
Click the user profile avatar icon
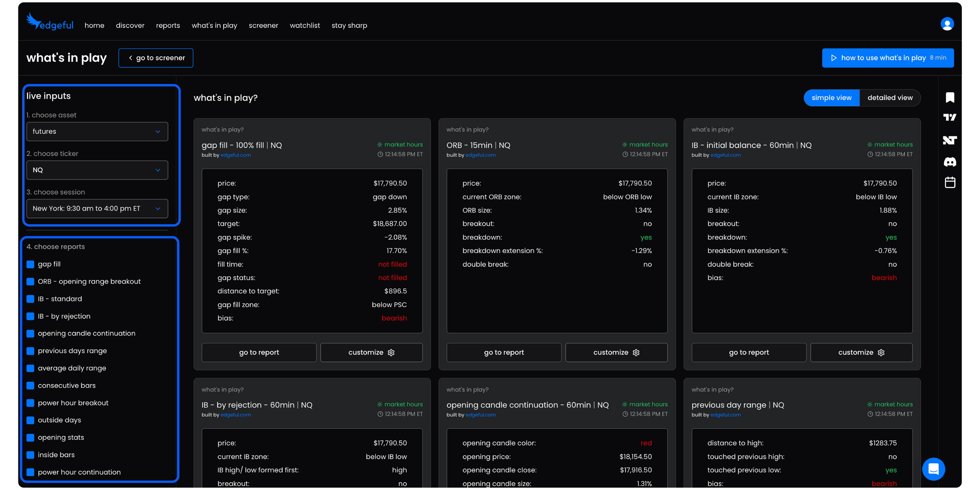click(x=947, y=24)
